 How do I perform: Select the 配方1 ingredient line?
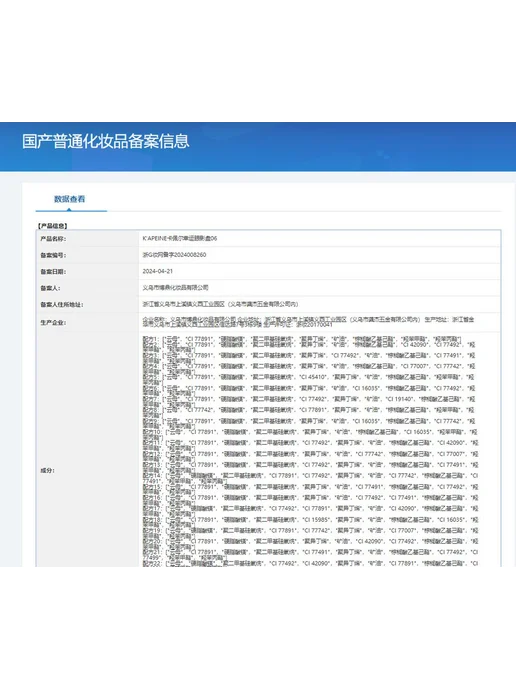click(302, 339)
